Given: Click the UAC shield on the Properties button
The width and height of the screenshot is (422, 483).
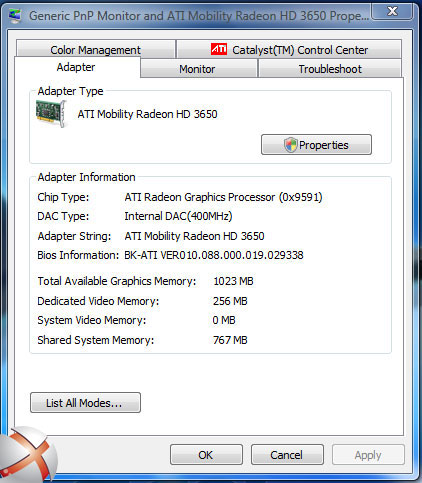Looking at the screenshot, I should tap(290, 145).
